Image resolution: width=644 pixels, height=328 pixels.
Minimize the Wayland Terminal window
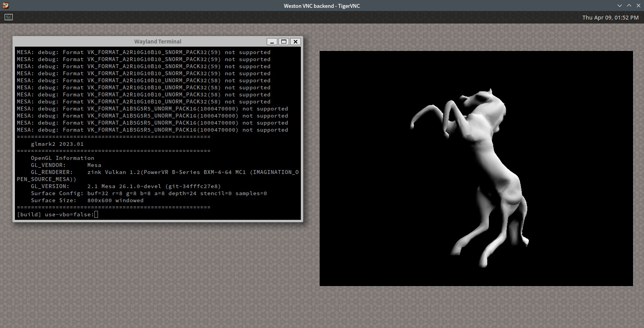(x=272, y=42)
